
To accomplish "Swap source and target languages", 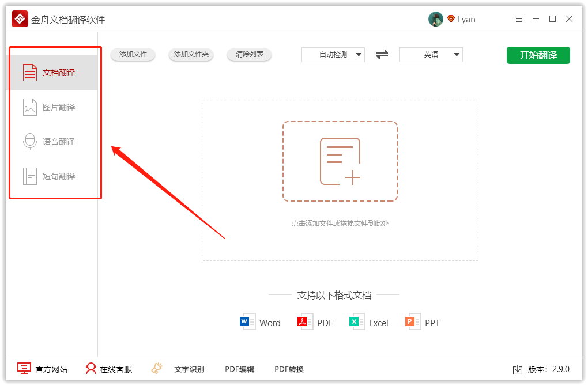I will click(381, 54).
